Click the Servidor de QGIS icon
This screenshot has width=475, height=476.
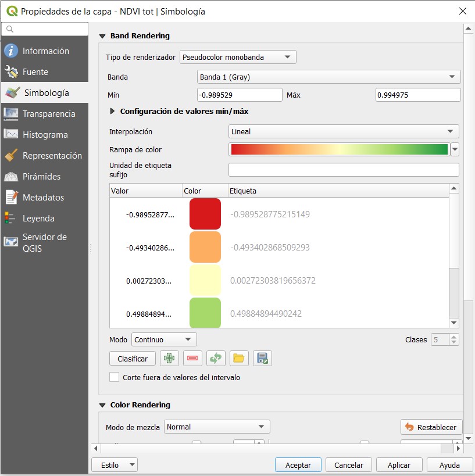[x=11, y=242]
